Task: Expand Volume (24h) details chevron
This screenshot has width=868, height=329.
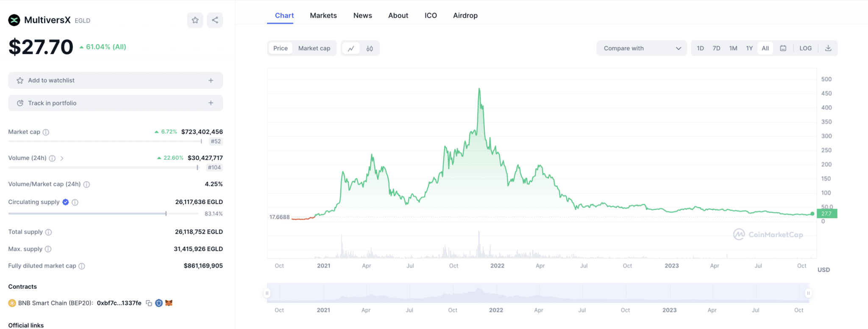Action: tap(62, 158)
